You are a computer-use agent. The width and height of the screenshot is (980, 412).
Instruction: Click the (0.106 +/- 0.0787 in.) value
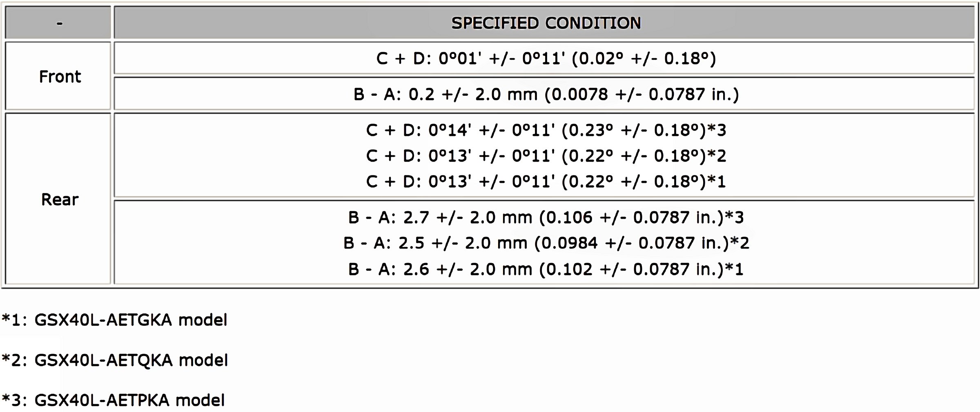[x=631, y=217]
